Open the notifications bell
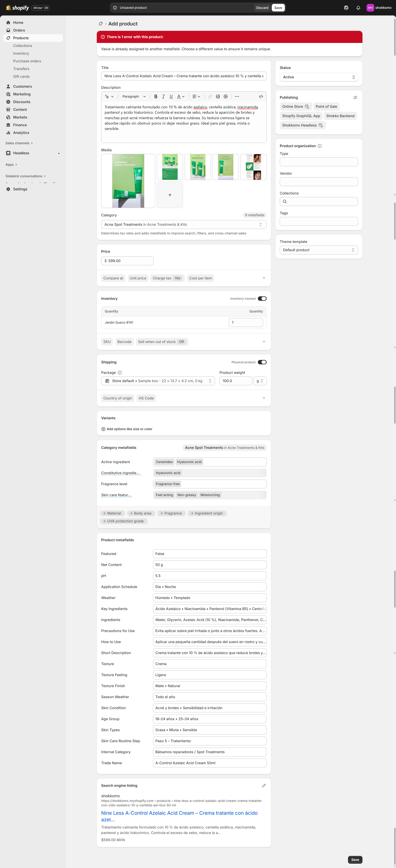 [x=358, y=8]
